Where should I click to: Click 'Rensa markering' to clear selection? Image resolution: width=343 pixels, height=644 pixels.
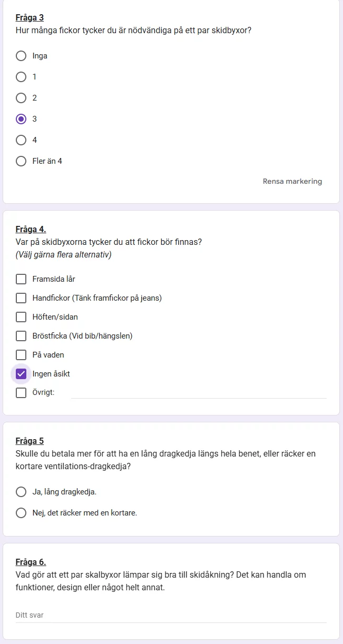pyautogui.click(x=292, y=182)
